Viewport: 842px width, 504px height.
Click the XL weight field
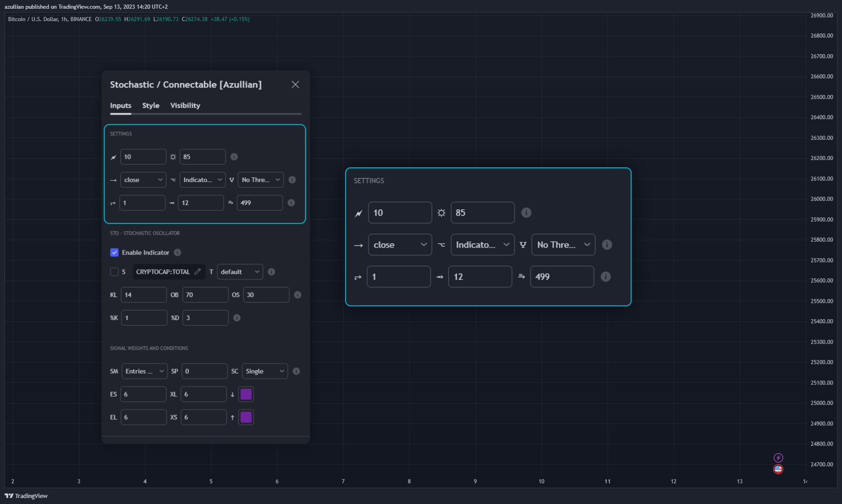point(203,394)
